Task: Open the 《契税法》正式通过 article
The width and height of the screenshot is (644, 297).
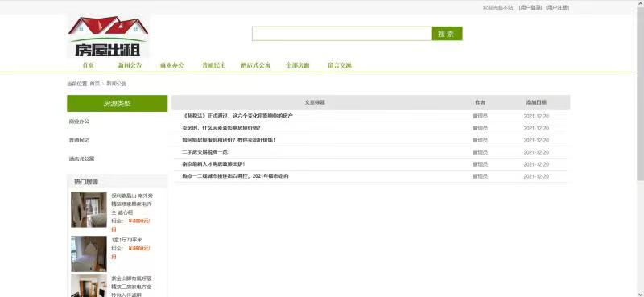Action: pyautogui.click(x=237, y=116)
